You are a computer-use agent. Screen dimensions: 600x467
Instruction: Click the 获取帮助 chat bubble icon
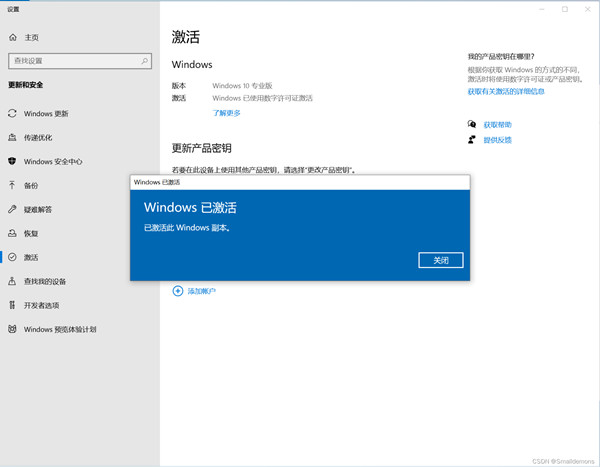coord(472,124)
